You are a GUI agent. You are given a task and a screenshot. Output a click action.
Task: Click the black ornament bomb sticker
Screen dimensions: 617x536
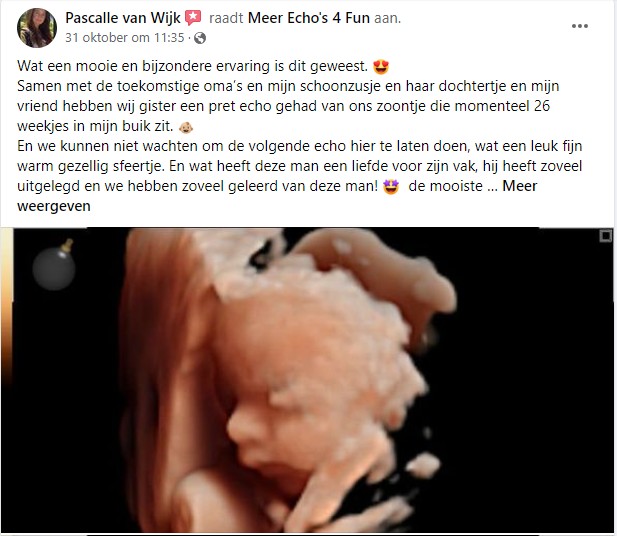coord(54,265)
